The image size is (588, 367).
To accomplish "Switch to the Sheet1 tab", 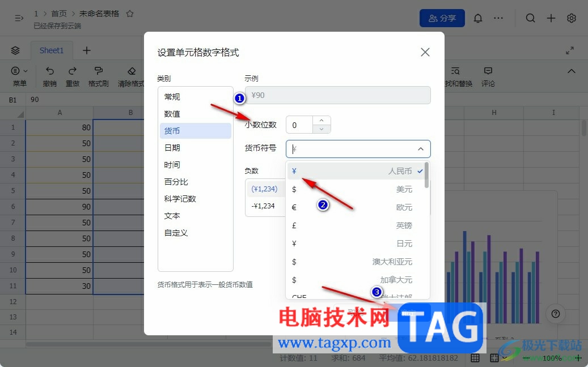I will point(52,50).
